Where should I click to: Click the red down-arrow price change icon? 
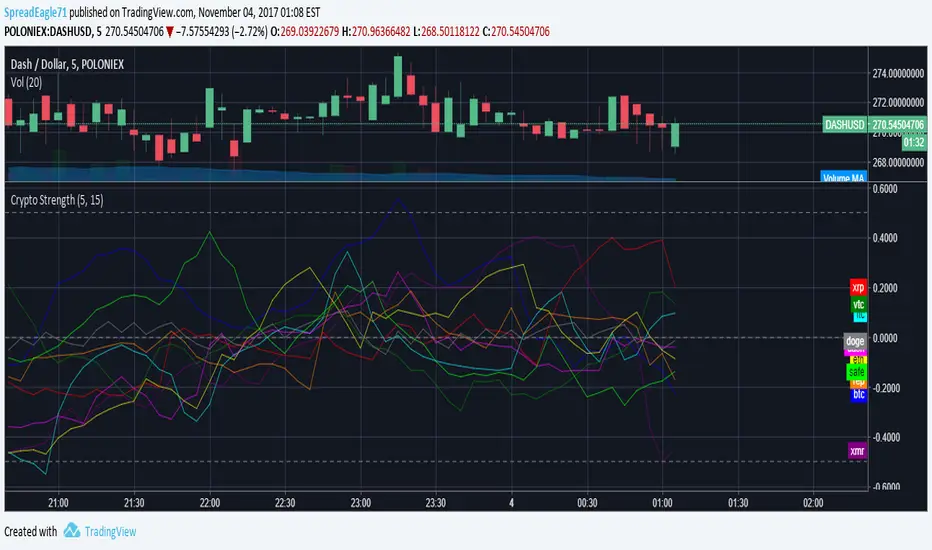[170, 32]
